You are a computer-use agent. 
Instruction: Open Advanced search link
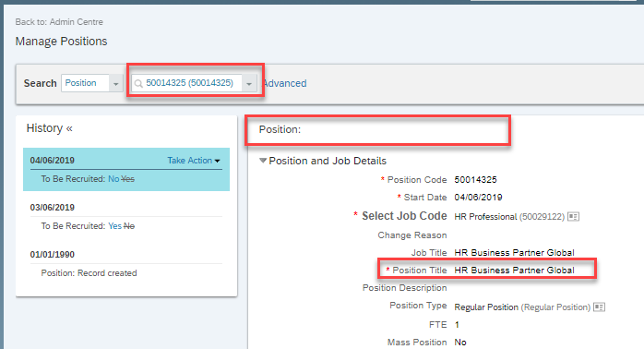pyautogui.click(x=285, y=83)
